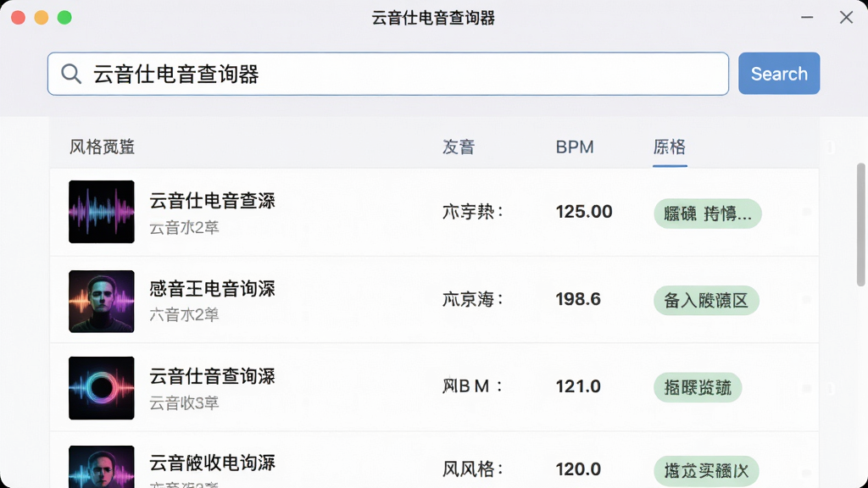Select the 友音 column header
Viewport: 868px width, 488px height.
coord(459,147)
